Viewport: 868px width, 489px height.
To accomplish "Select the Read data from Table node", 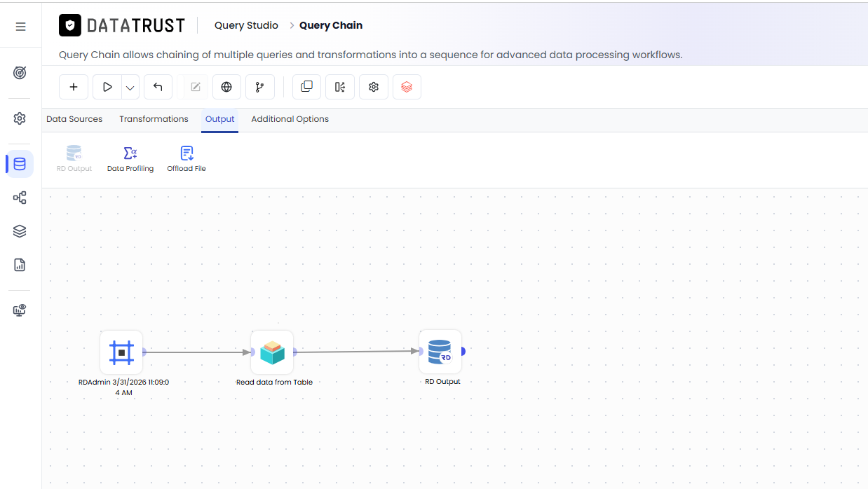I will 272,352.
